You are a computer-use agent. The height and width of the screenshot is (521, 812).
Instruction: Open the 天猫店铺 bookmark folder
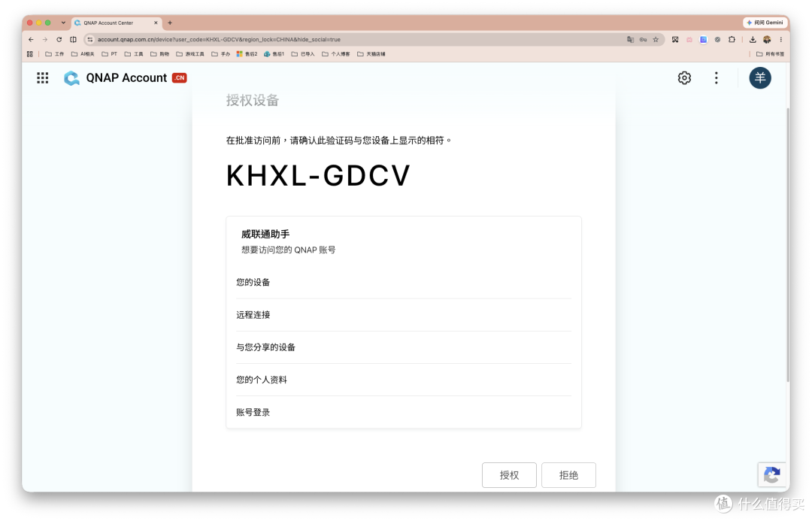[x=371, y=54]
